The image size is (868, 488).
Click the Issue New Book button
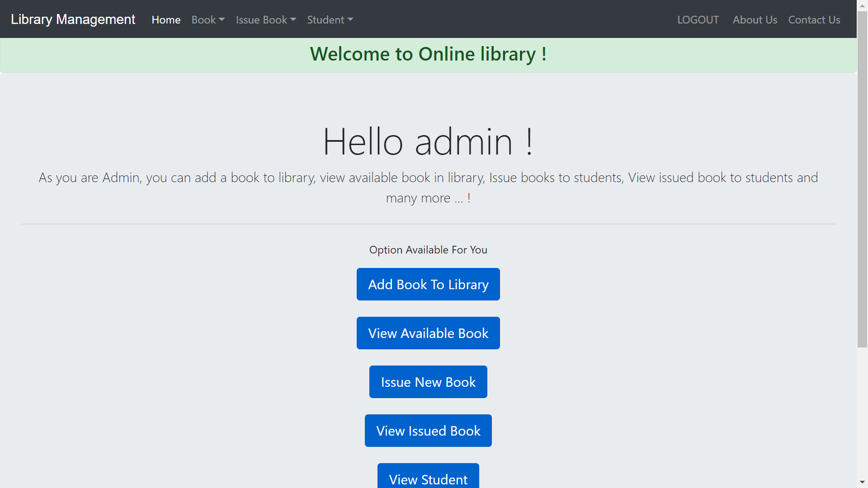pyautogui.click(x=428, y=382)
